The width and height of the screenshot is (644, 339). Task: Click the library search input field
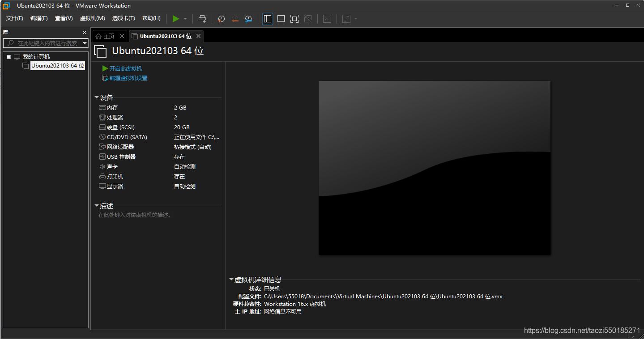(x=45, y=43)
